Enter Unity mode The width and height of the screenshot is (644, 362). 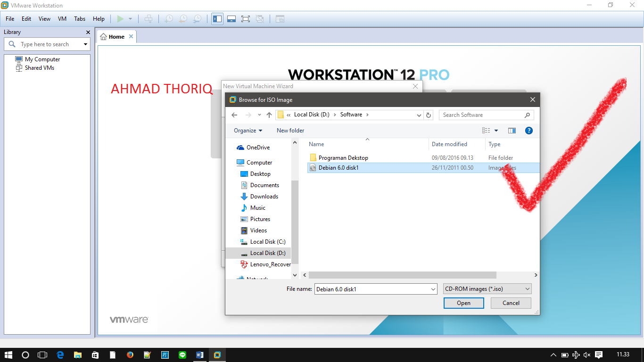point(260,19)
